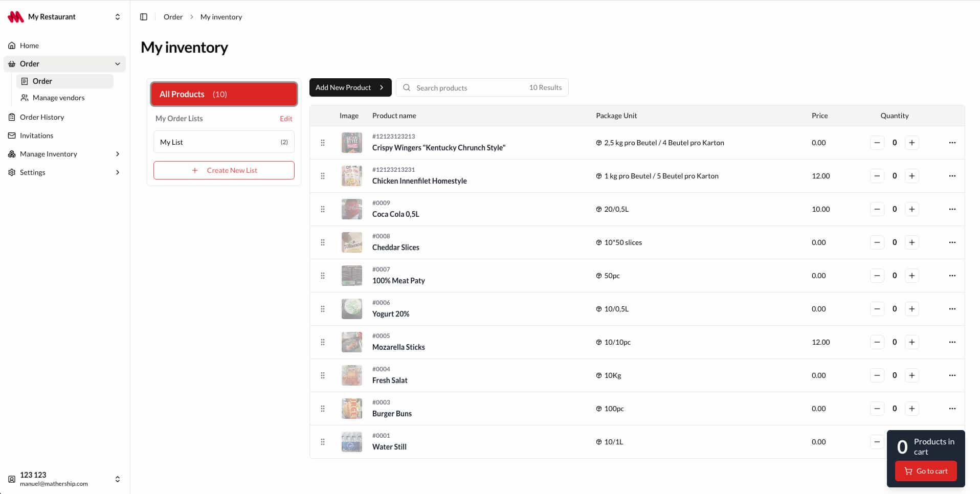980x494 pixels.
Task: Click product name Fresh Salat
Action: pos(390,380)
